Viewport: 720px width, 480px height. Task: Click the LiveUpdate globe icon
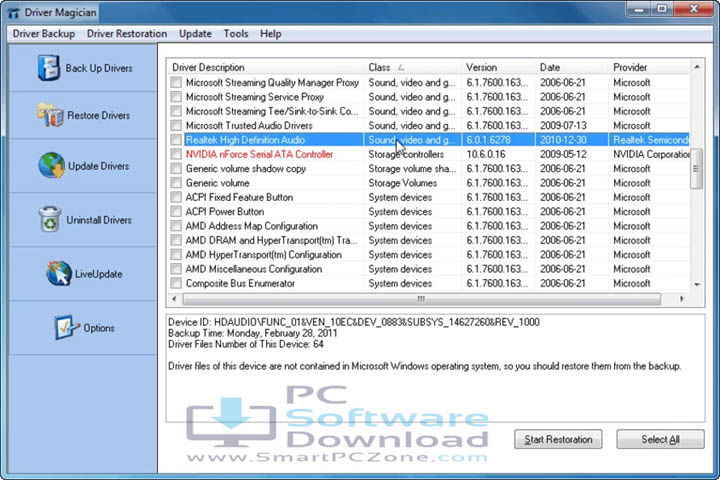[59, 273]
